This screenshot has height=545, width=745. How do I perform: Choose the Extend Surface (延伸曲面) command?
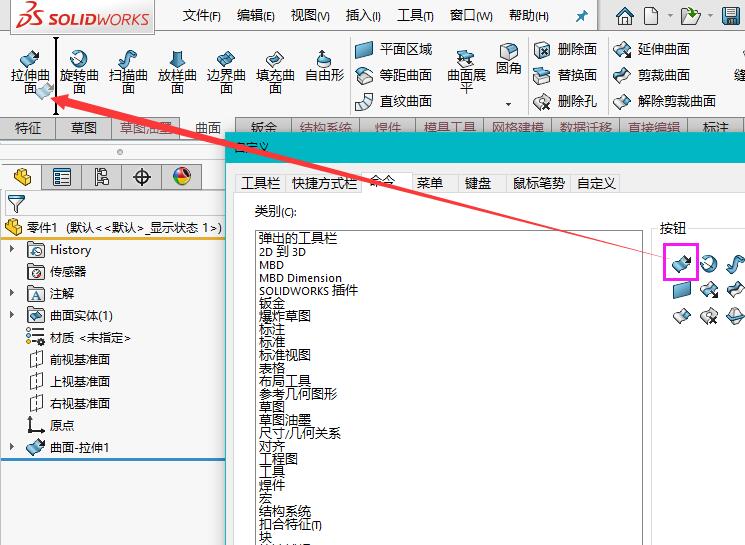(651, 49)
